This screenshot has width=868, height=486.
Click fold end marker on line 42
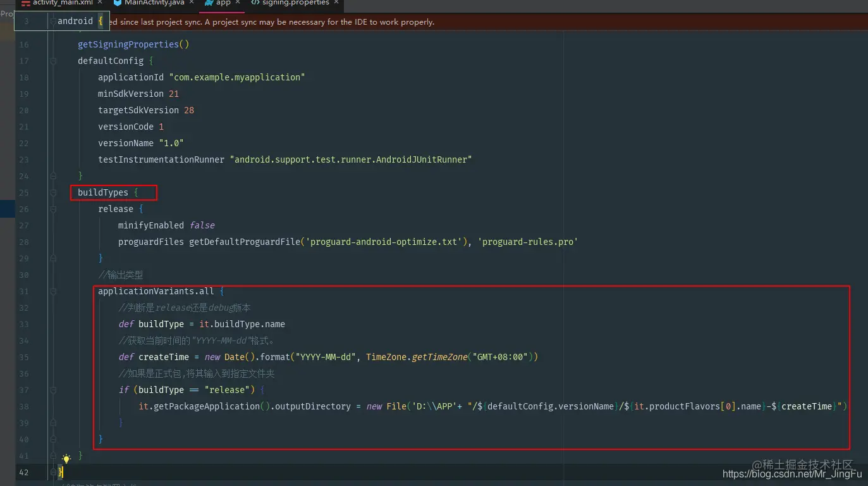[x=54, y=472]
